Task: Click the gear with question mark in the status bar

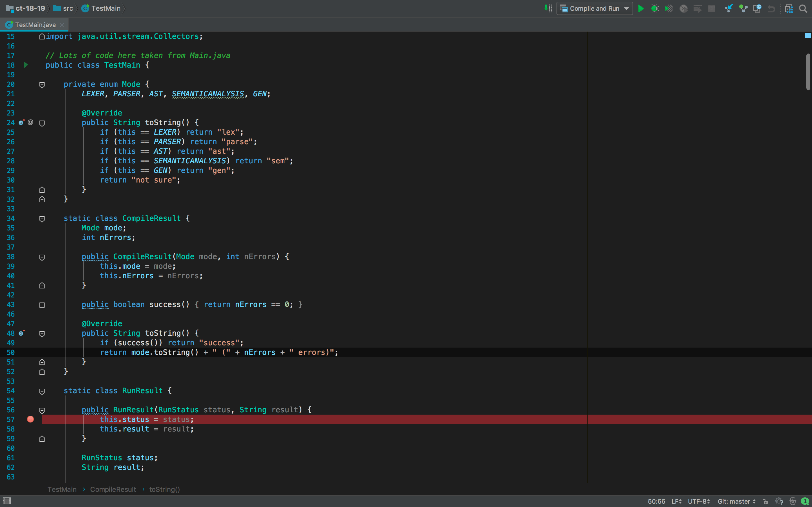Action: point(779,502)
